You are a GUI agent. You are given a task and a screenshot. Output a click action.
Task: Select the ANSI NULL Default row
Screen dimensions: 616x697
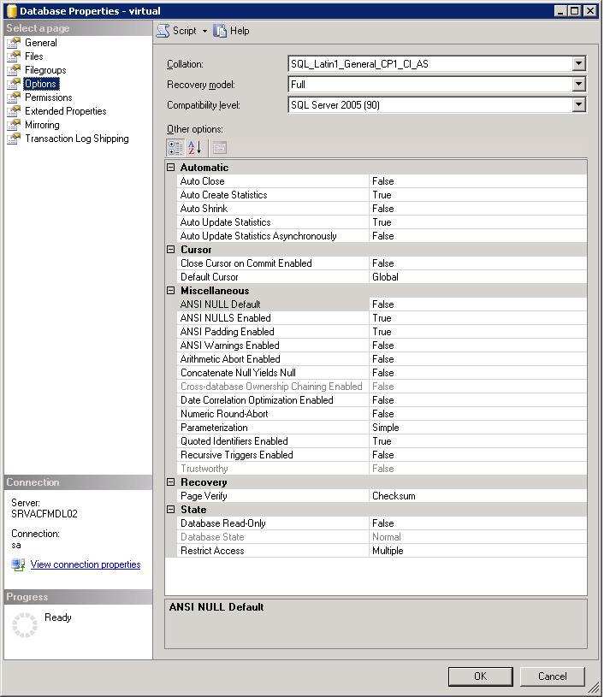point(382,304)
